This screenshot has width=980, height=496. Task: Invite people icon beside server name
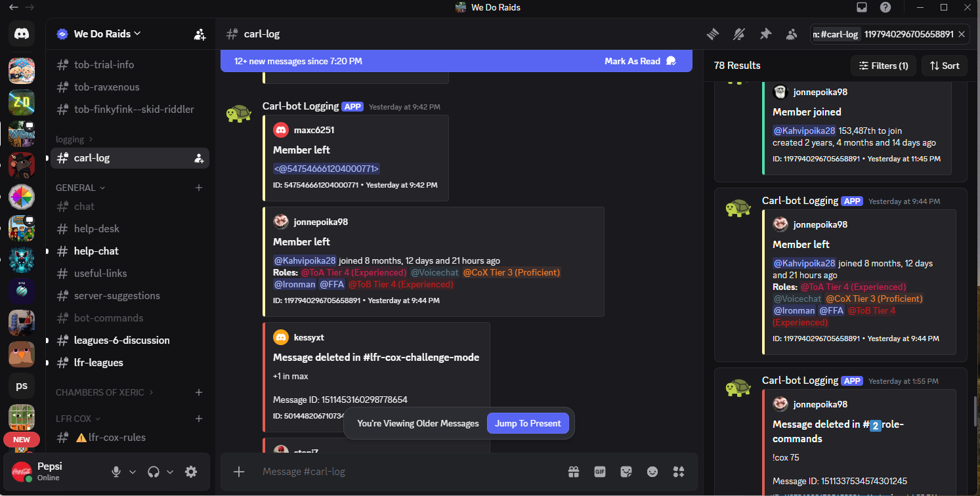coord(200,34)
